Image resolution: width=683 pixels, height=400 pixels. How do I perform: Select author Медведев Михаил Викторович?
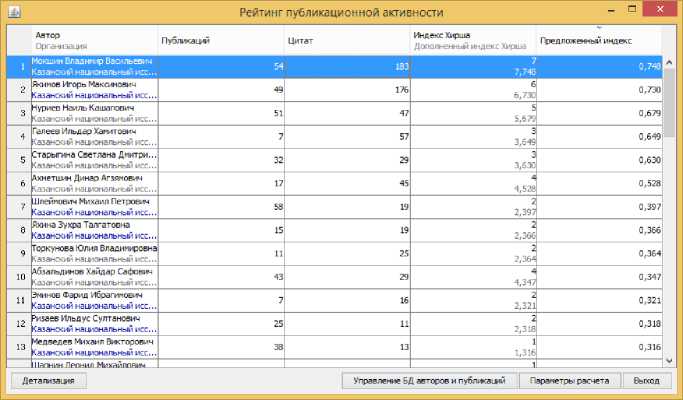pos(93,342)
